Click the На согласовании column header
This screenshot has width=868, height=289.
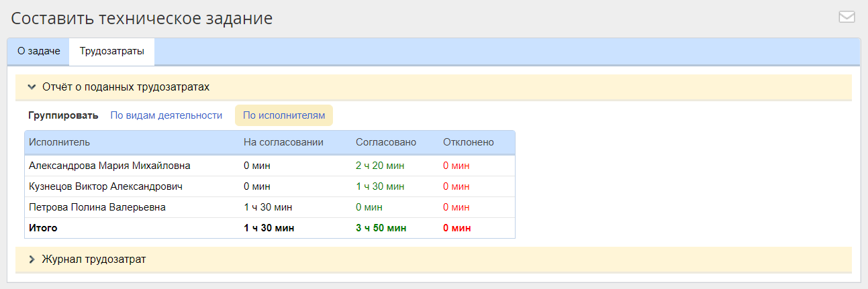point(283,142)
